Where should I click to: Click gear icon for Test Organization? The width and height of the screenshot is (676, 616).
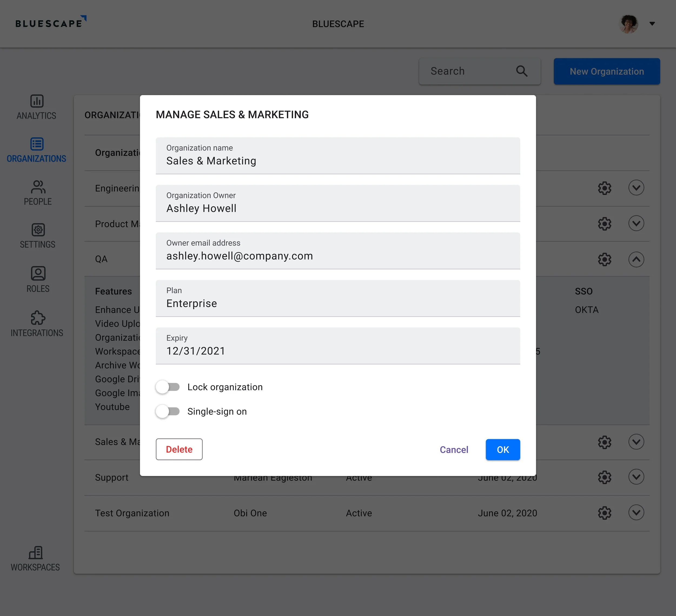pos(604,513)
